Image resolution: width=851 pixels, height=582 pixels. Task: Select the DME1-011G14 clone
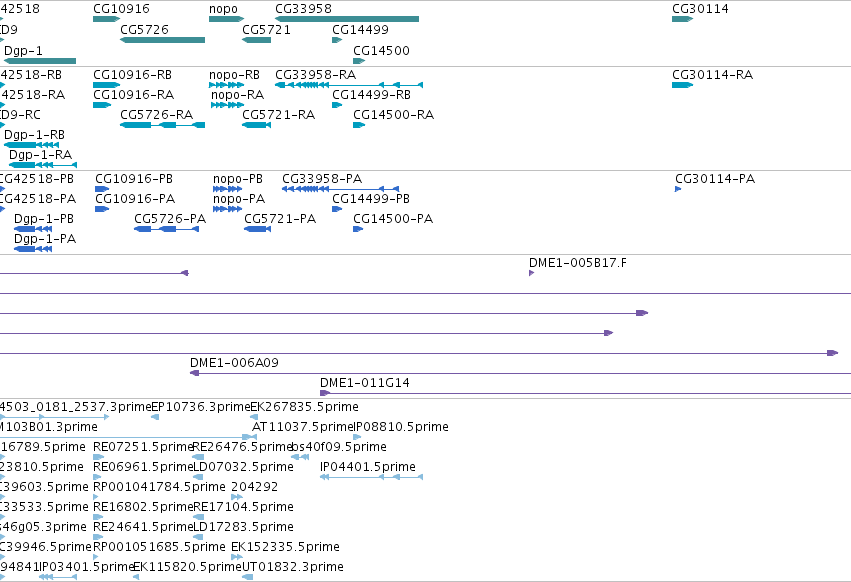pos(586,393)
